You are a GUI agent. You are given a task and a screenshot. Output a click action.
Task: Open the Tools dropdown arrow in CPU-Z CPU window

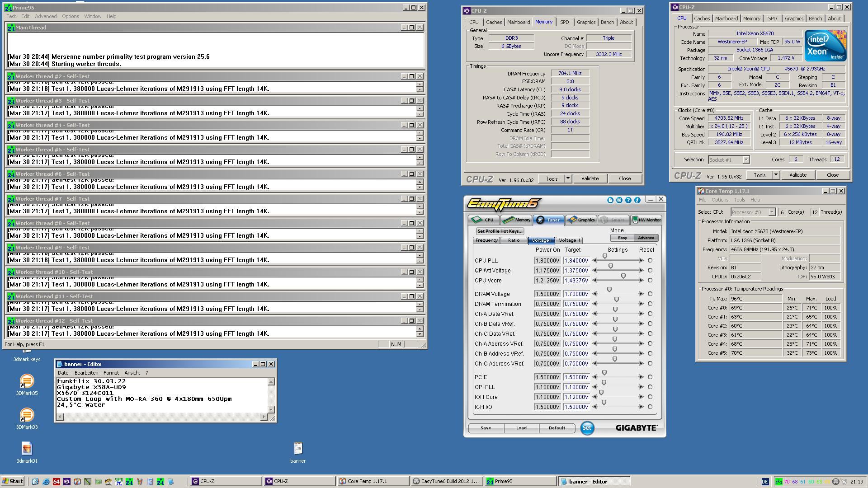pos(776,175)
